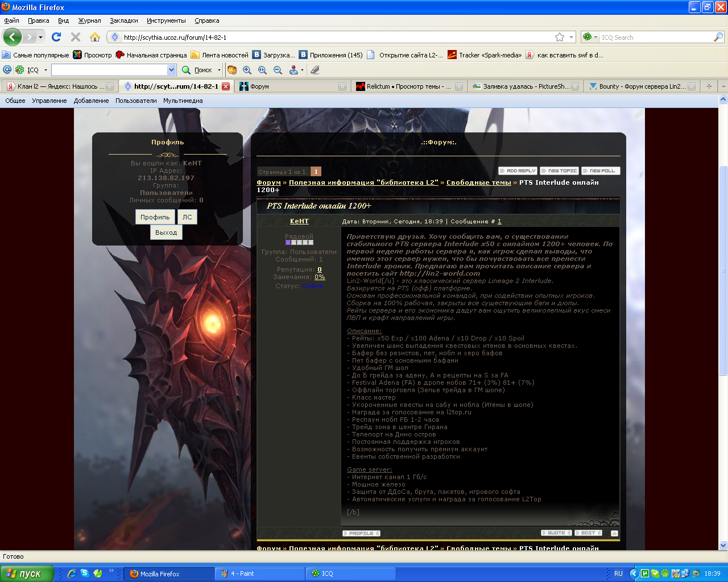
Task: Open the Закладки menu
Action: point(124,20)
